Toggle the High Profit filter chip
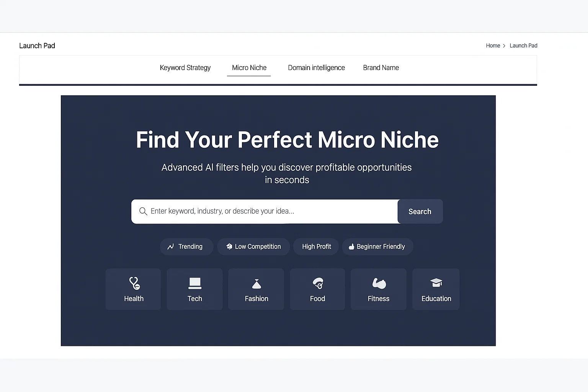588x392 pixels. click(x=316, y=247)
